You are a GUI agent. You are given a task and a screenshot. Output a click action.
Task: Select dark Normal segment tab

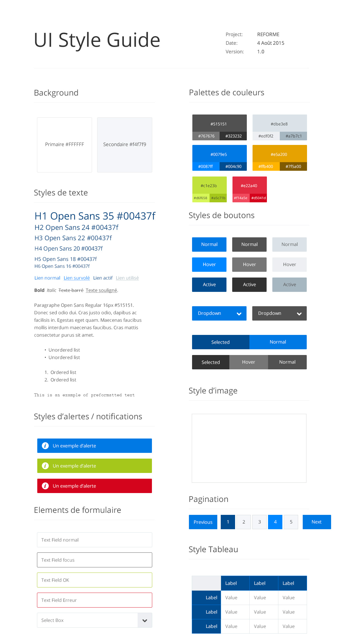click(287, 362)
